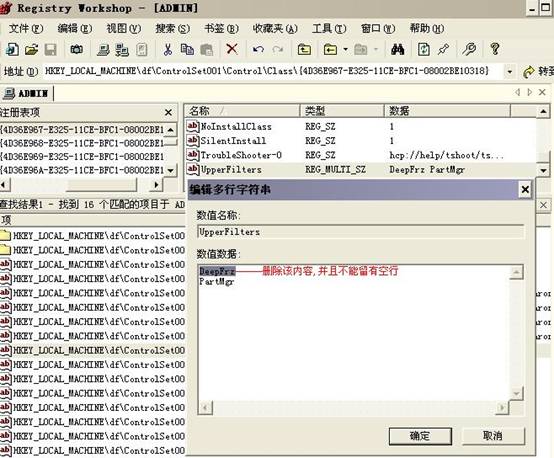Screen dimensions: 554x458
Task: Click the go up one level folder icon
Action: [304, 49]
